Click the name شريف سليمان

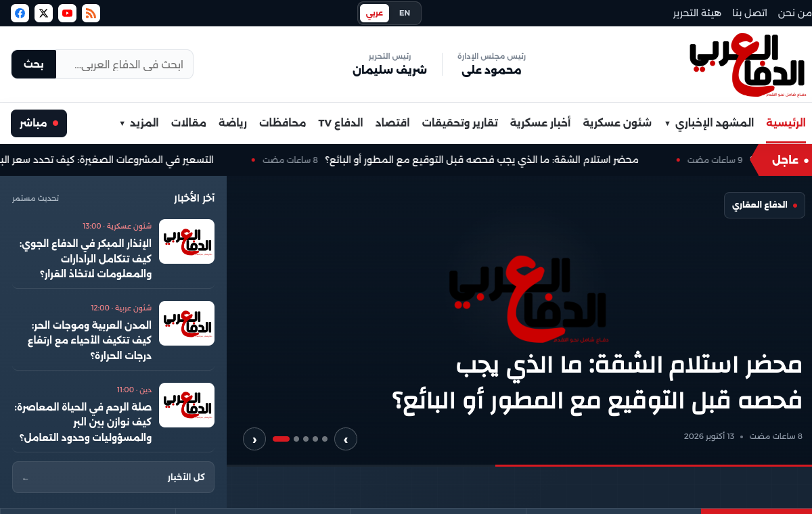click(390, 70)
